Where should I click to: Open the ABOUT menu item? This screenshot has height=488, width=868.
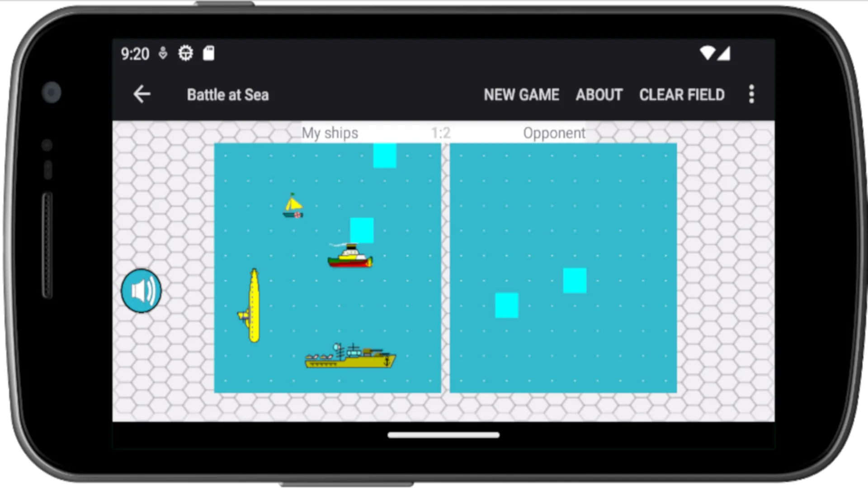pyautogui.click(x=599, y=94)
